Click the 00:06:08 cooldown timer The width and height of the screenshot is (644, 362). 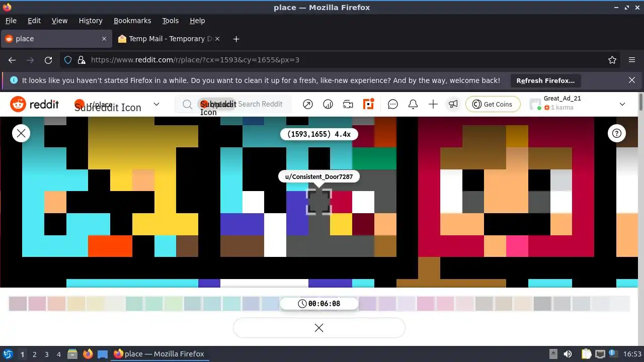coord(319,304)
